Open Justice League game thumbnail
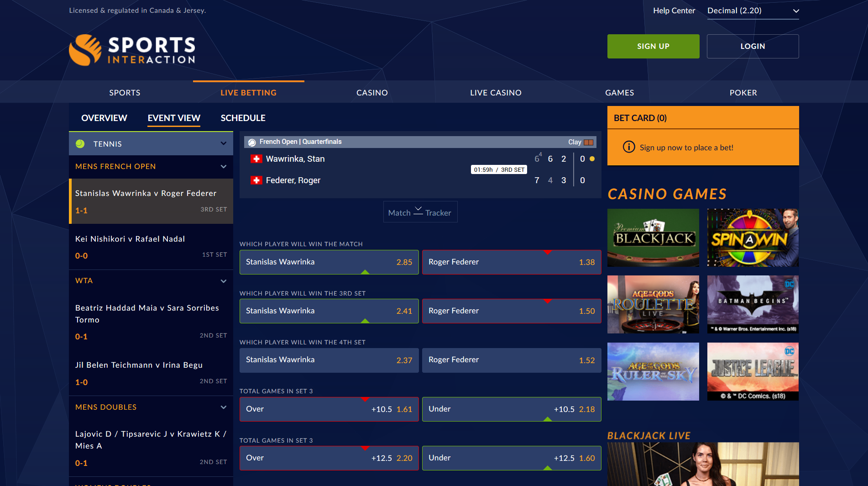 pyautogui.click(x=753, y=372)
